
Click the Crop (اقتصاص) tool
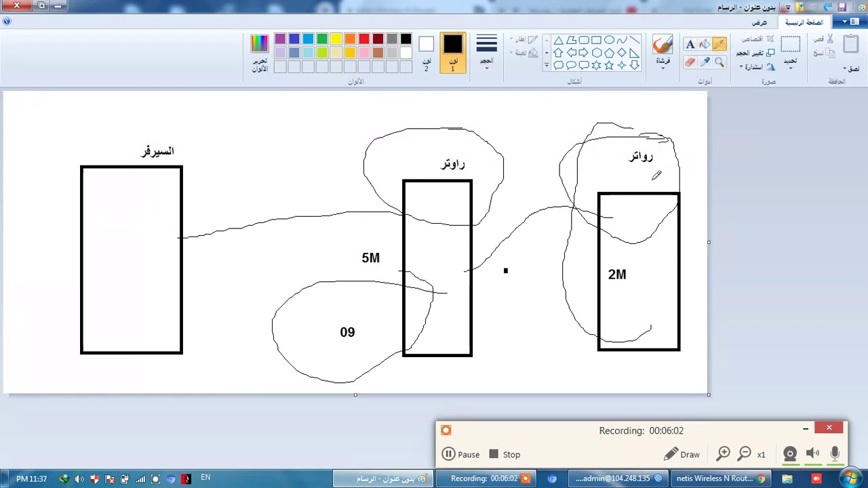tap(757, 39)
